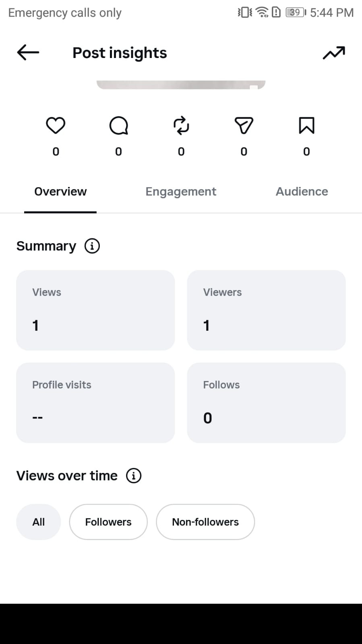
Task: Tap the comment bubble icon
Action: pos(118,125)
